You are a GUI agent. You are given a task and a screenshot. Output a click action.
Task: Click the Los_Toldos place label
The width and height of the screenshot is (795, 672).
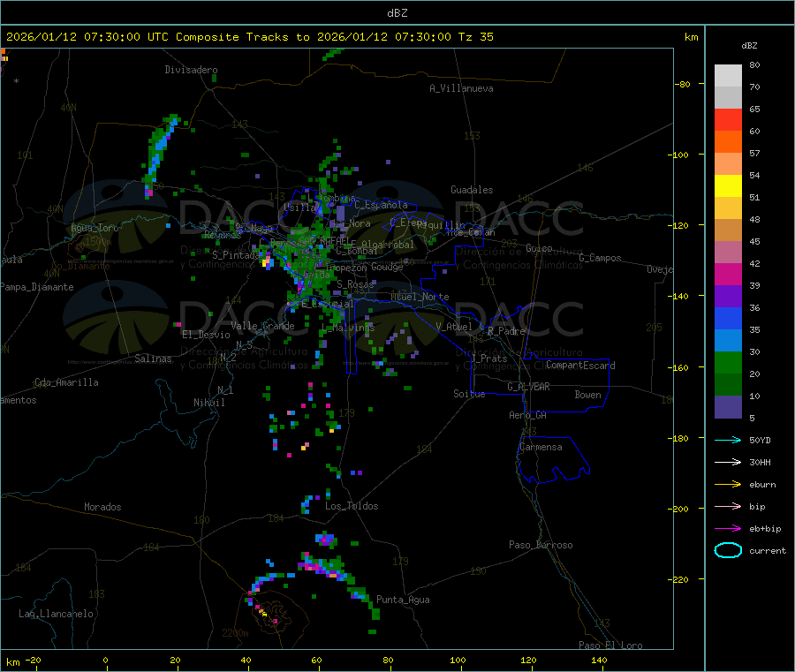tap(352, 506)
